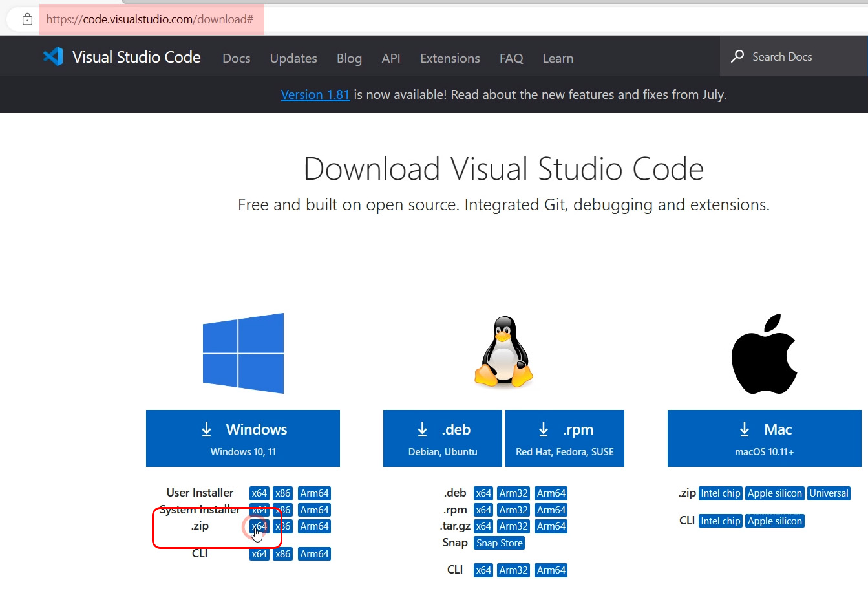The height and width of the screenshot is (591, 868).
Task: Download Windows .zip Arm64
Action: pos(315,526)
